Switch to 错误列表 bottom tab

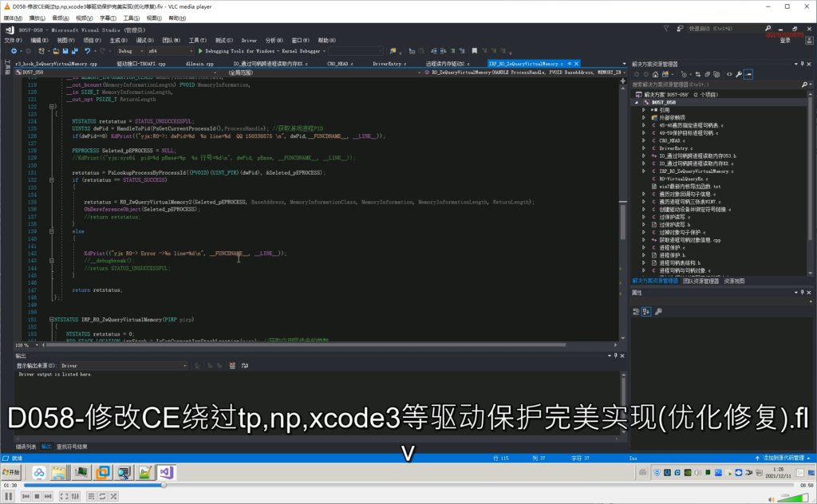tap(26, 447)
